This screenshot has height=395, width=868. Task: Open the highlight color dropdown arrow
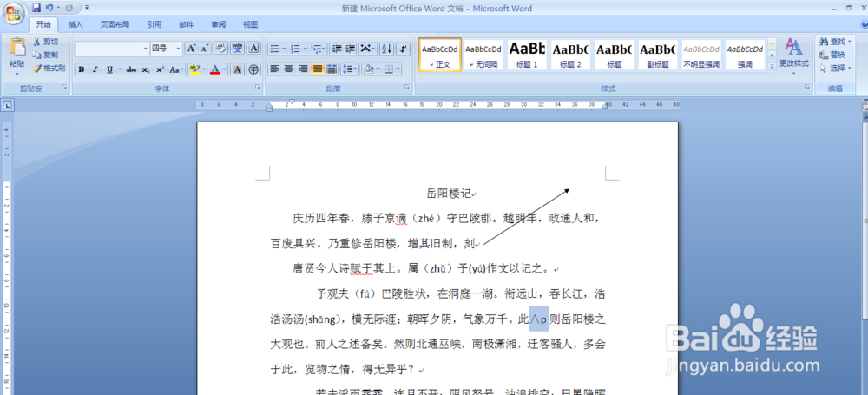204,69
